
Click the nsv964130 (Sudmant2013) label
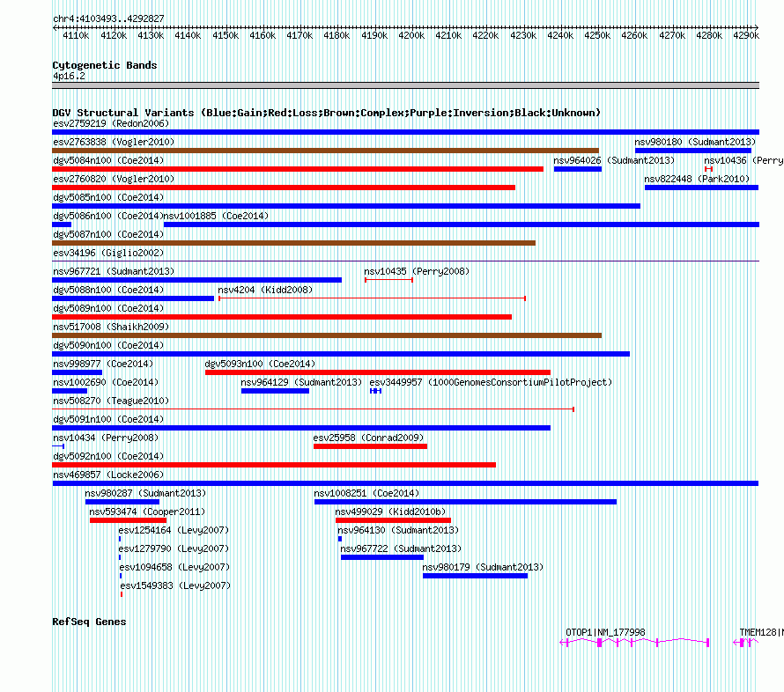pos(398,530)
